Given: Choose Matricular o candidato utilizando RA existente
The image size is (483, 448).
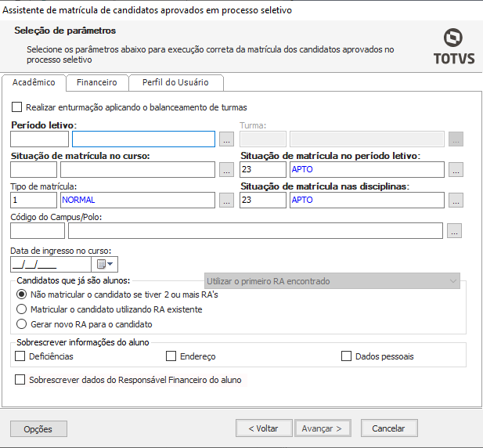Looking at the screenshot, I should [21, 309].
